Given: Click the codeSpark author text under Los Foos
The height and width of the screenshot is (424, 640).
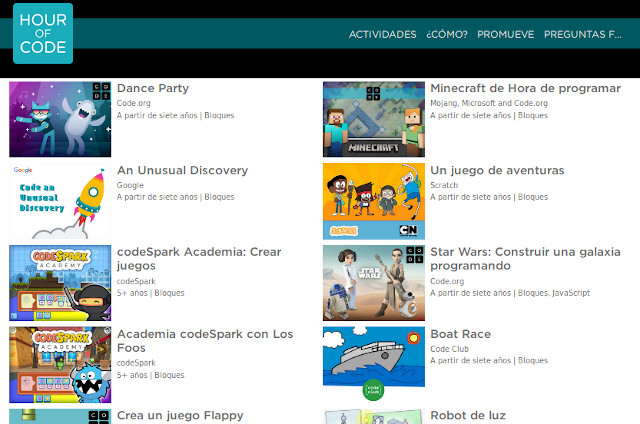Looking at the screenshot, I should [x=136, y=363].
